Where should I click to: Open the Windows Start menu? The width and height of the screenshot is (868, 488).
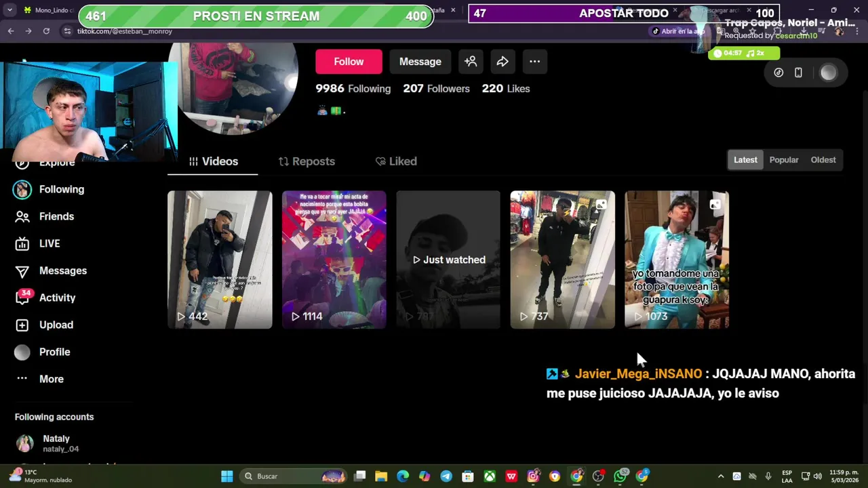227,476
